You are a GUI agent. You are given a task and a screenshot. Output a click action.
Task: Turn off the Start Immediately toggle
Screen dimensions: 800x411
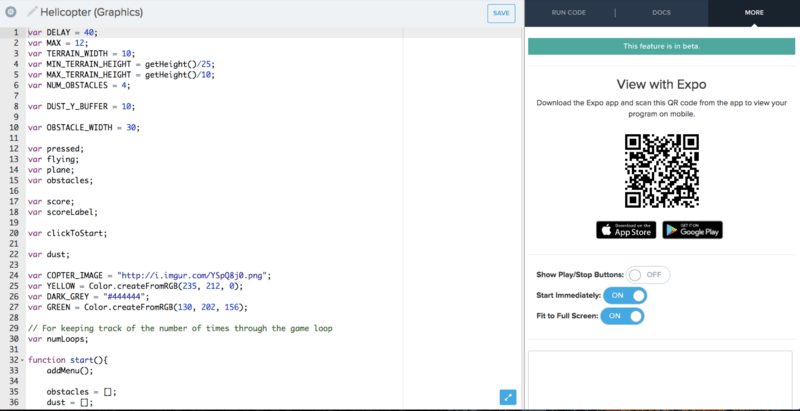(626, 295)
